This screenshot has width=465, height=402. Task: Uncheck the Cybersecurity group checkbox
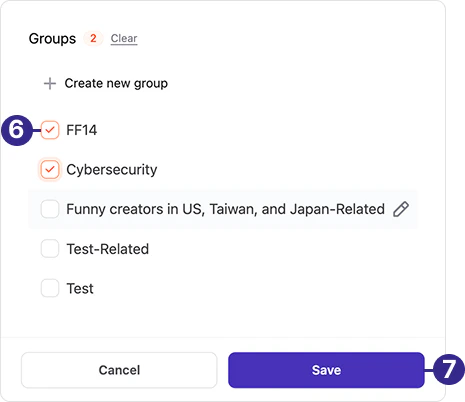[50, 170]
